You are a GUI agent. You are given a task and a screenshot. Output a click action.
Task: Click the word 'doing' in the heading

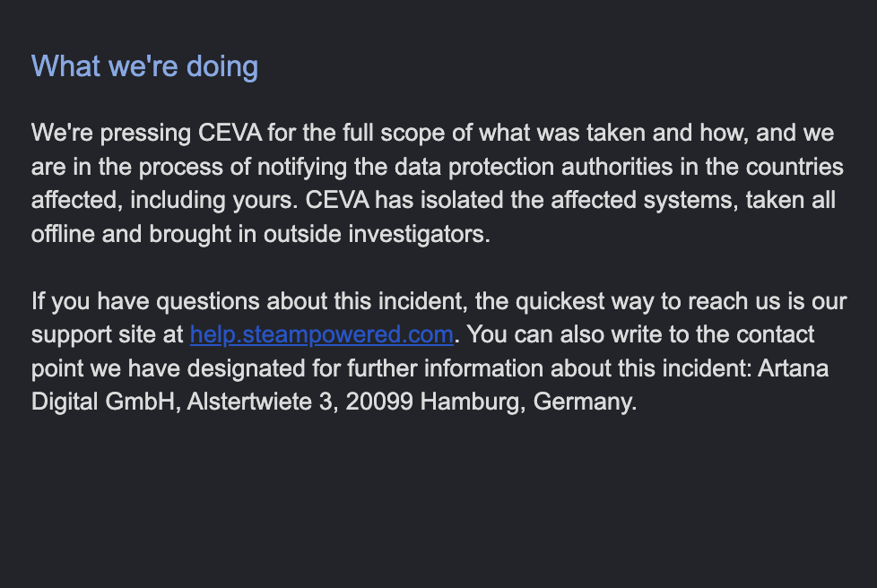[222, 66]
